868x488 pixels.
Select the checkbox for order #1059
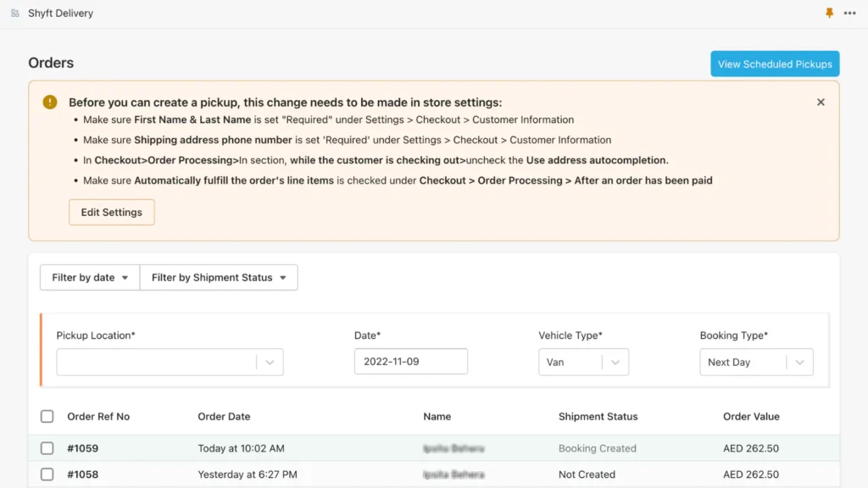[x=47, y=448]
